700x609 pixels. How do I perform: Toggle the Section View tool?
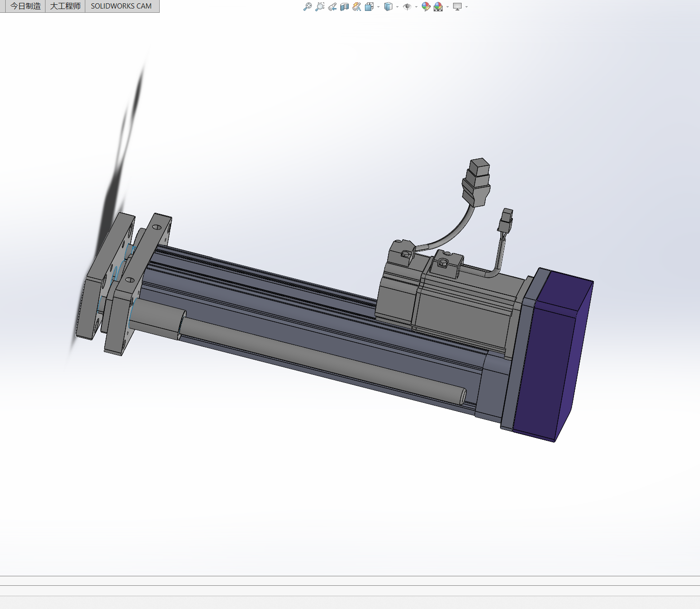[345, 7]
